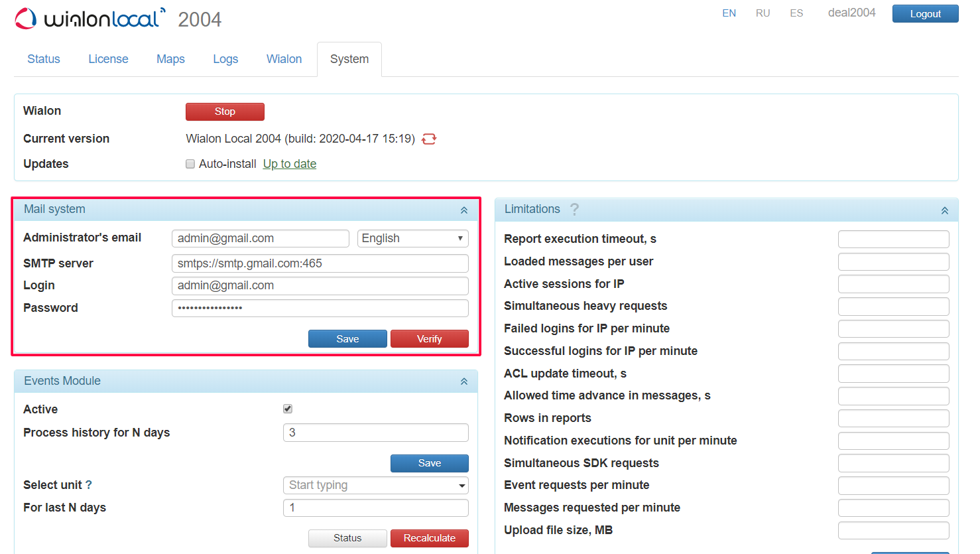The image size is (980, 554).
Task: Collapse the Mail system panel
Action: (x=464, y=210)
